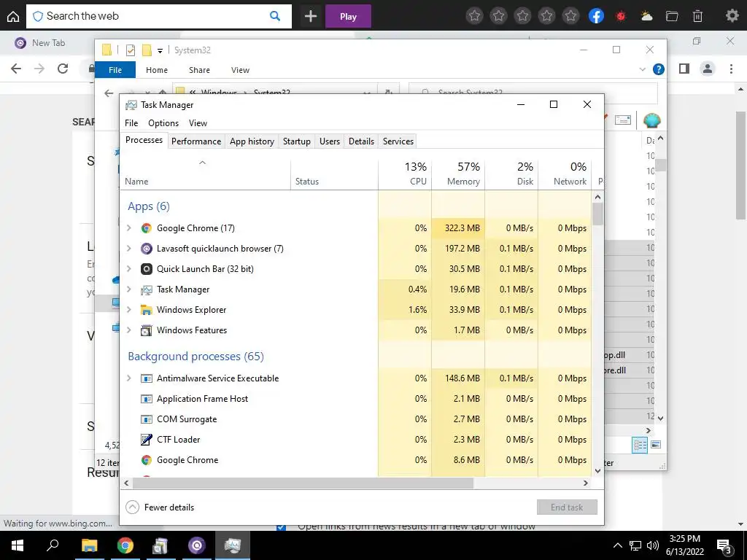Click the browser profile avatar icon
This screenshot has width=747, height=560.
click(x=708, y=69)
